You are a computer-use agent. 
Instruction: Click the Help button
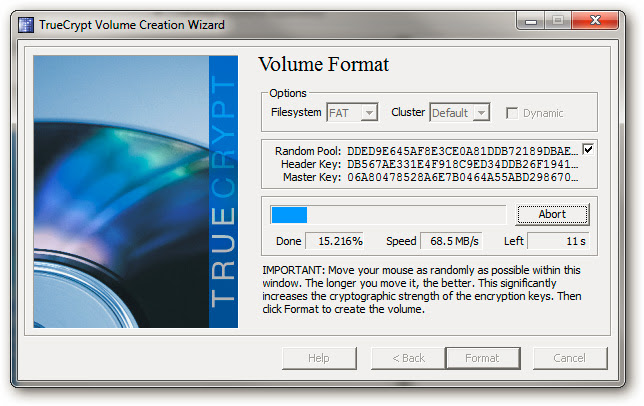click(x=319, y=358)
